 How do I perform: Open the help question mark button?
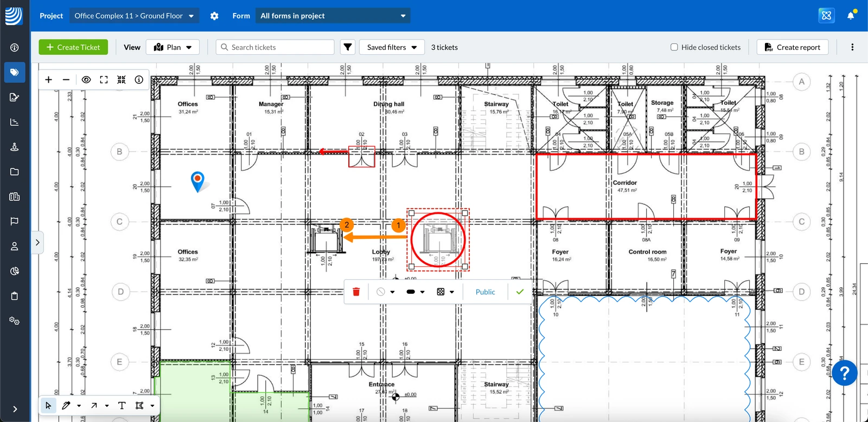pyautogui.click(x=845, y=373)
